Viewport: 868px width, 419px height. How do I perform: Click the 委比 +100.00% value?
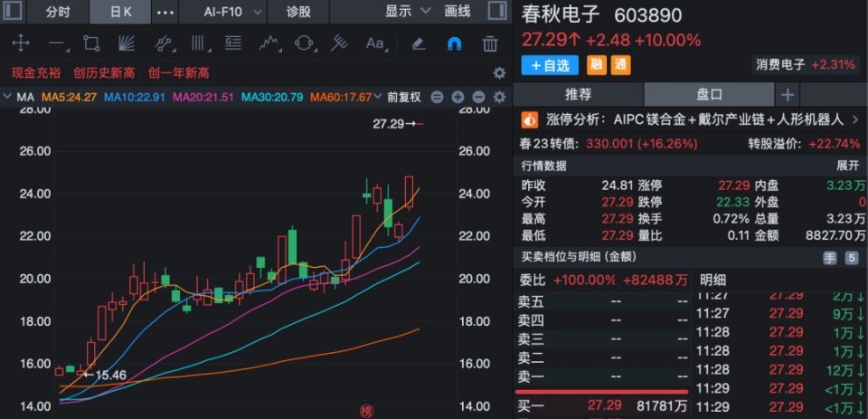(585, 280)
